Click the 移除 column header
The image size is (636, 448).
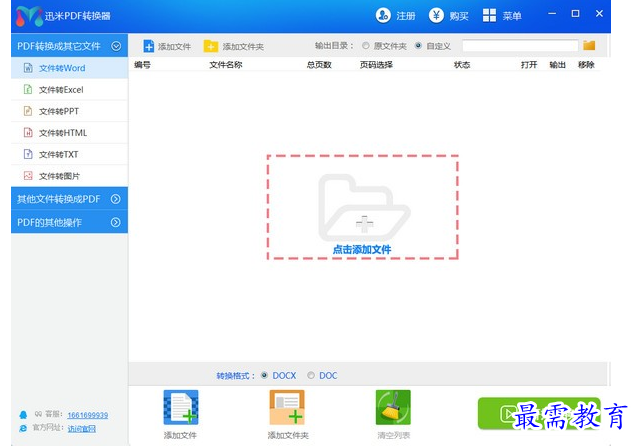586,64
